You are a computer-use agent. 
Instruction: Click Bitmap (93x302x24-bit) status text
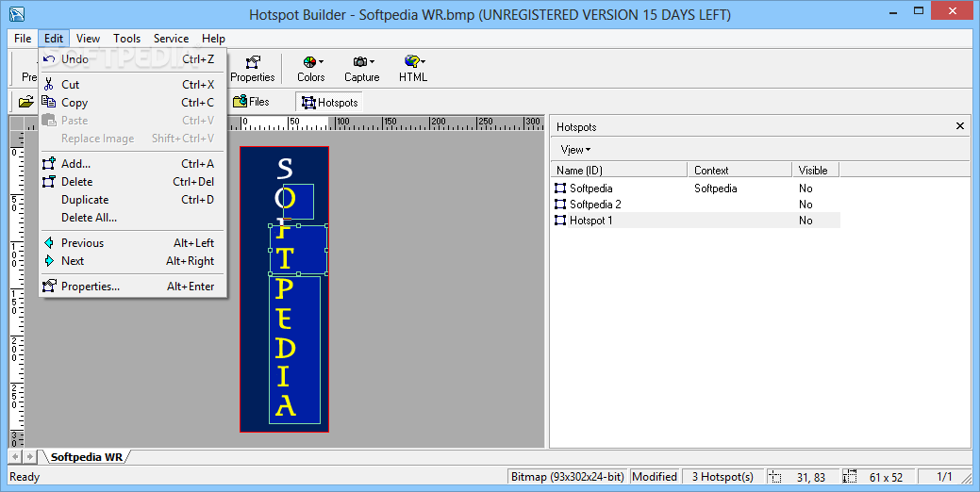coord(568,476)
